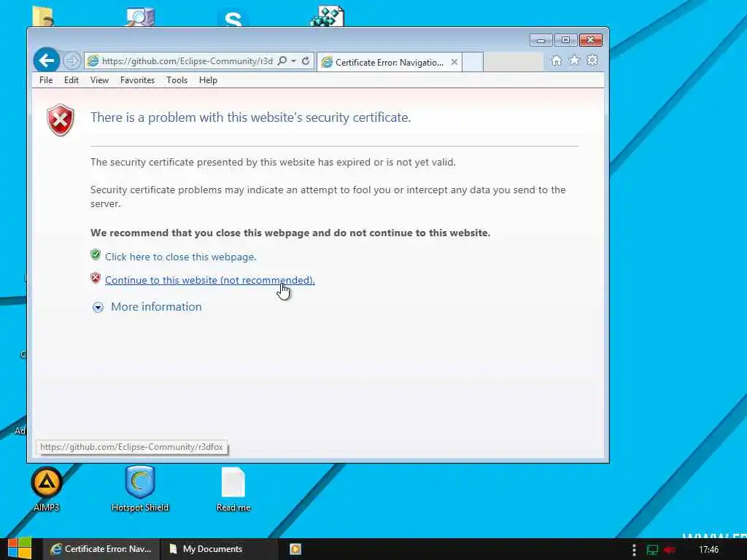The height and width of the screenshot is (560, 747).
Task: Click the red volume tray icon
Action: coord(670,550)
